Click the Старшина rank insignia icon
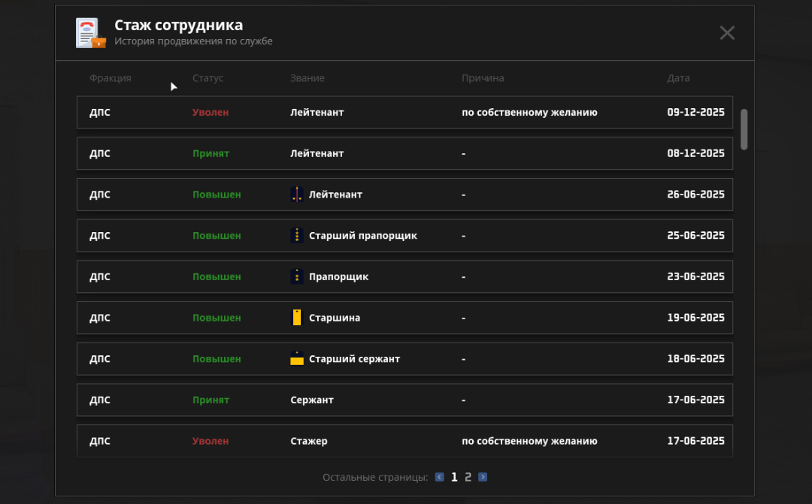 (x=297, y=318)
